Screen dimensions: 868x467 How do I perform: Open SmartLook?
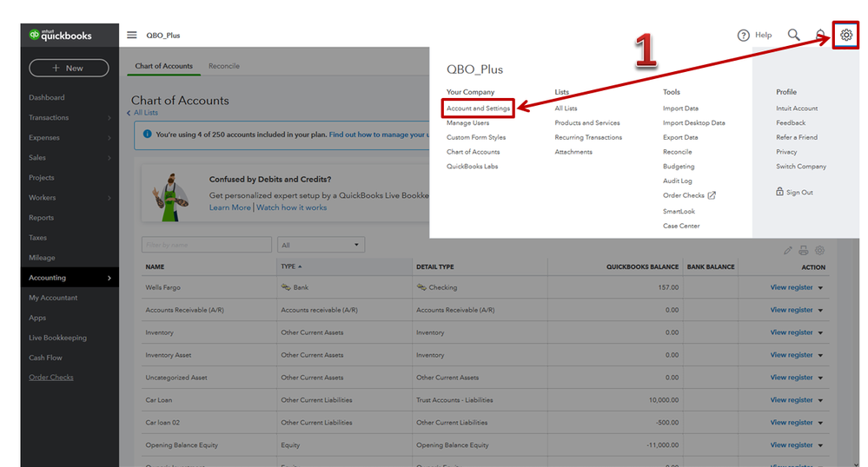(x=679, y=212)
